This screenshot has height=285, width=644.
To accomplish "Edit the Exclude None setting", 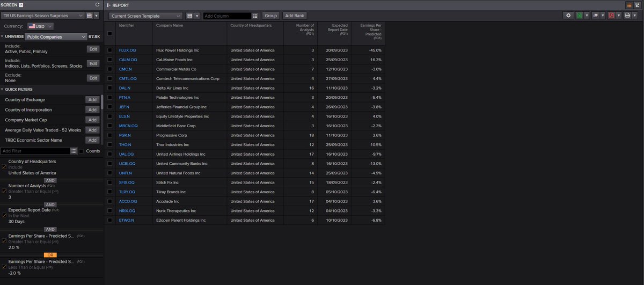I will (x=93, y=78).
